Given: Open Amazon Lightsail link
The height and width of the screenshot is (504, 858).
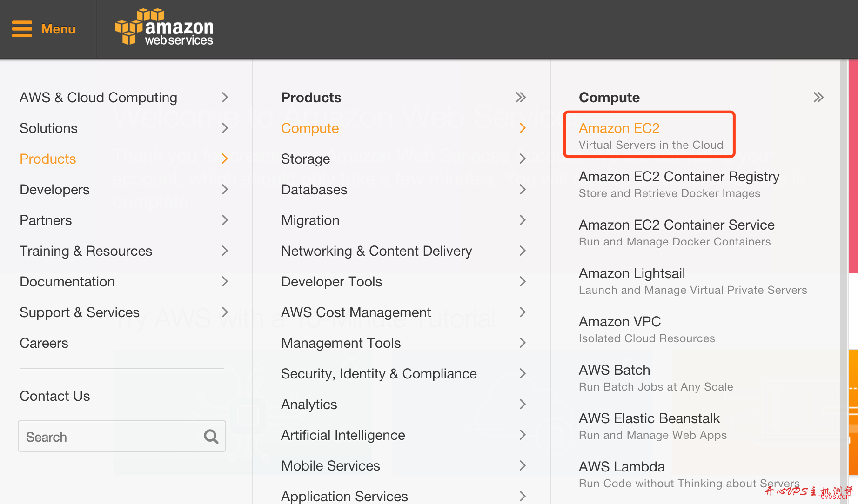Looking at the screenshot, I should [632, 273].
